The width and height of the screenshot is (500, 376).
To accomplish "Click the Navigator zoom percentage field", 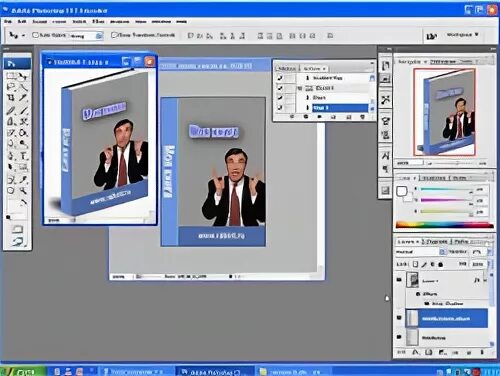I will coord(409,163).
